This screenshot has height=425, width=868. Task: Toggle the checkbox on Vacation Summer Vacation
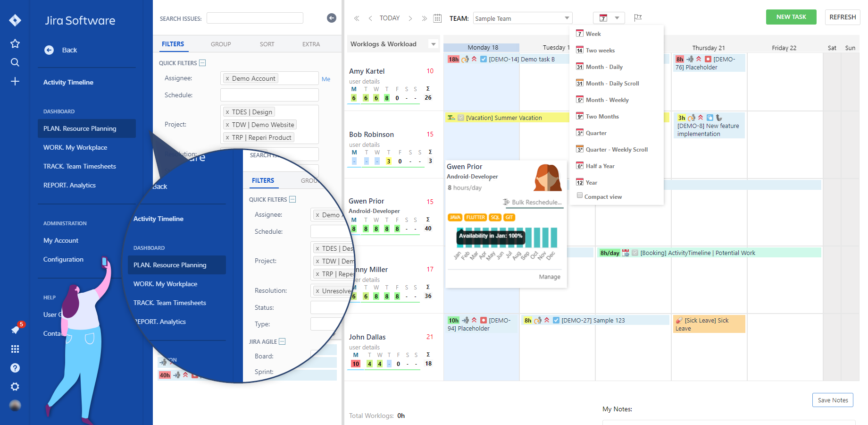click(x=461, y=118)
